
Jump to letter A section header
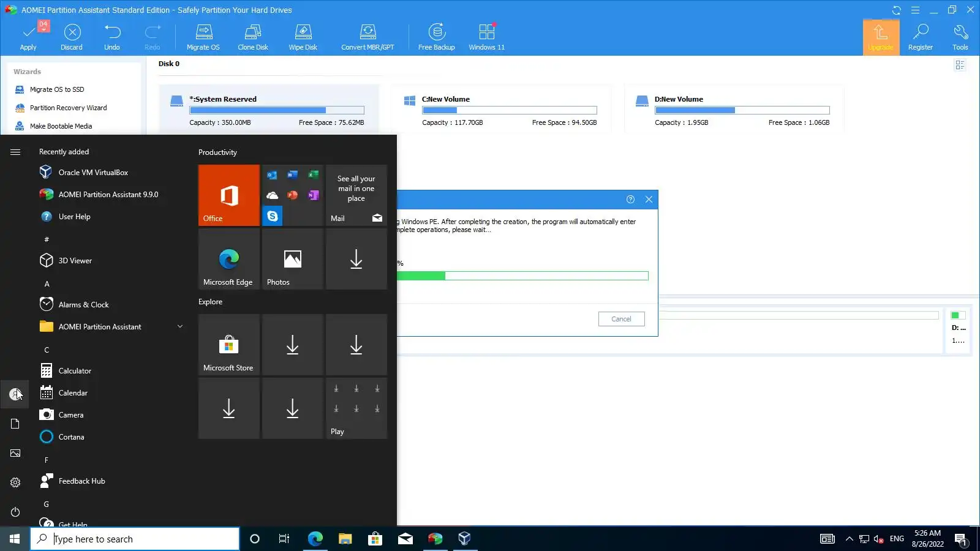[47, 284]
